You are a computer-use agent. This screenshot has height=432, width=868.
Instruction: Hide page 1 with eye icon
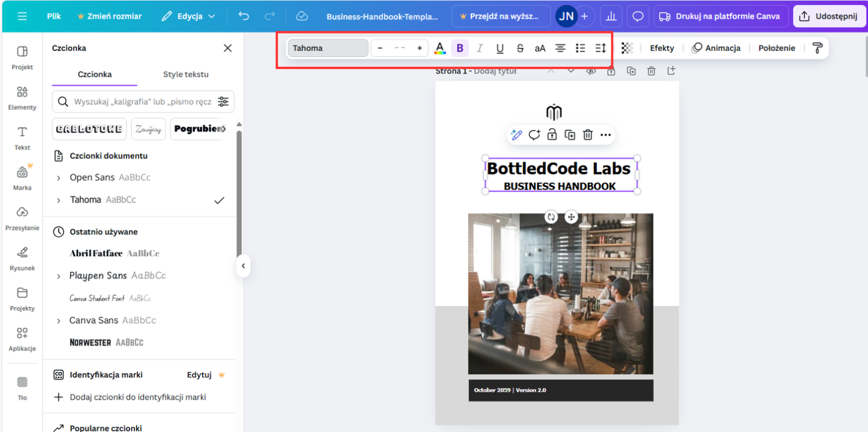pyautogui.click(x=591, y=71)
